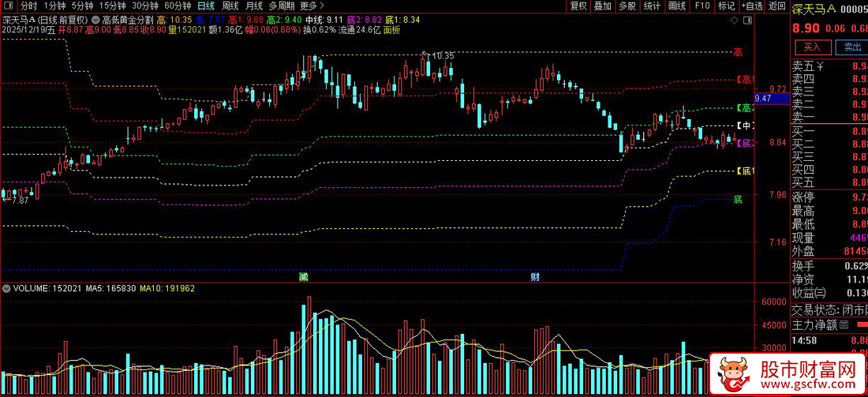Click the 7.87 low price label on chart
This screenshot has width=868, height=397.
click(x=20, y=200)
